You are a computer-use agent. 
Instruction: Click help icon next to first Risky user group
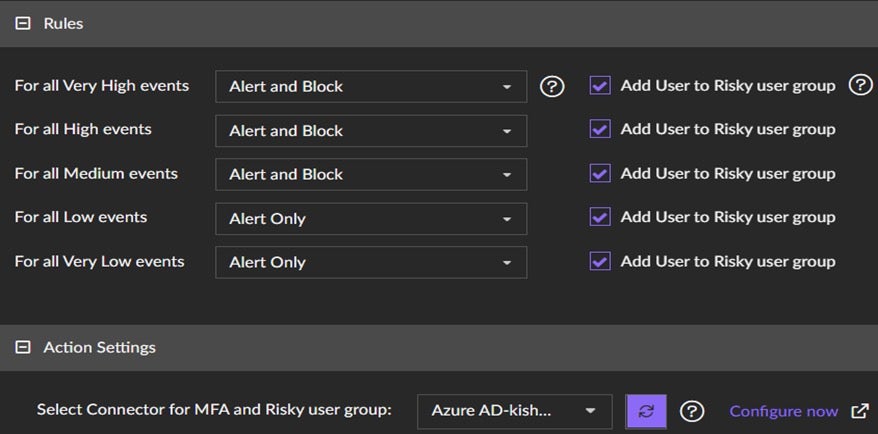coord(860,85)
